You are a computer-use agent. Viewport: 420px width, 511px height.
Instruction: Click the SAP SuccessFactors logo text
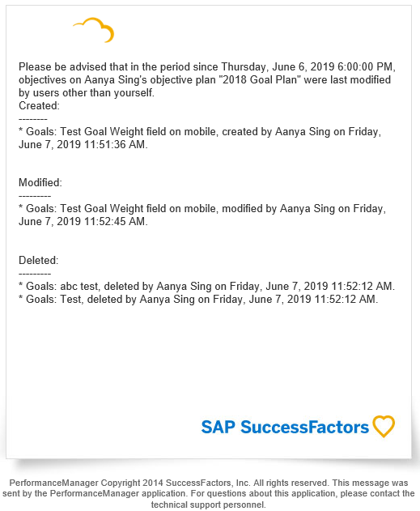(285, 428)
